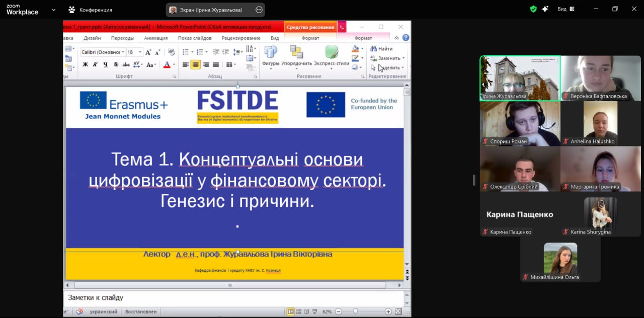Open Shapes (Фигуры) gallery

(x=271, y=56)
